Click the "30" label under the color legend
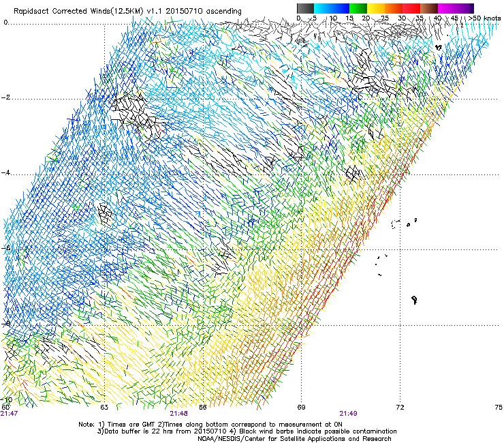Image resolution: width=504 pixels, height=443 pixels. (x=402, y=18)
